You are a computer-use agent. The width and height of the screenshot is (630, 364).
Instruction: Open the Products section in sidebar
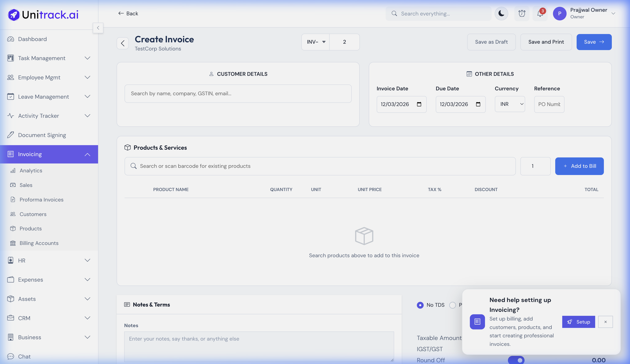[30, 228]
